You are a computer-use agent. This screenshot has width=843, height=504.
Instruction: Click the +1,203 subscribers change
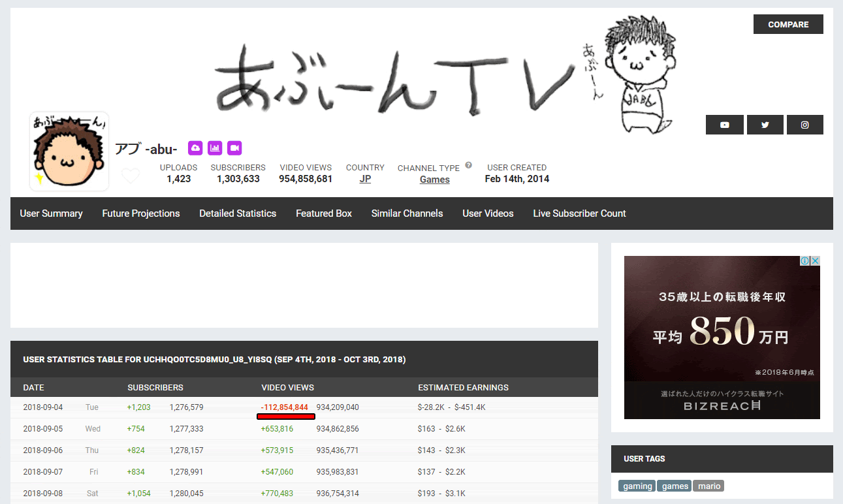pos(138,407)
